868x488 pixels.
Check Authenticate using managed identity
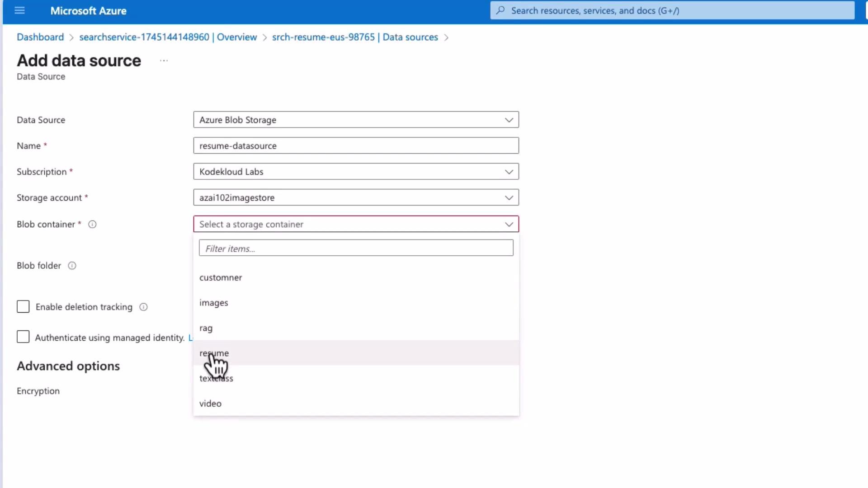pos(23,337)
